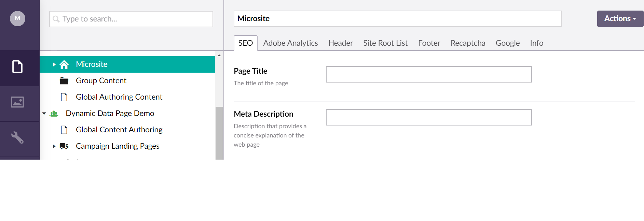This screenshot has width=644, height=221.
Task: Select Global Content Authoring tree item
Action: tap(119, 130)
